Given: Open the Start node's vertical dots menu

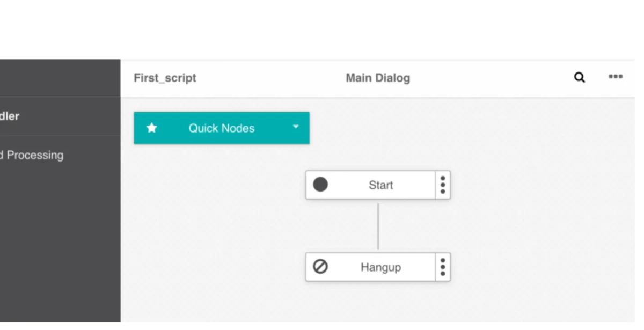Looking at the screenshot, I should tap(443, 185).
